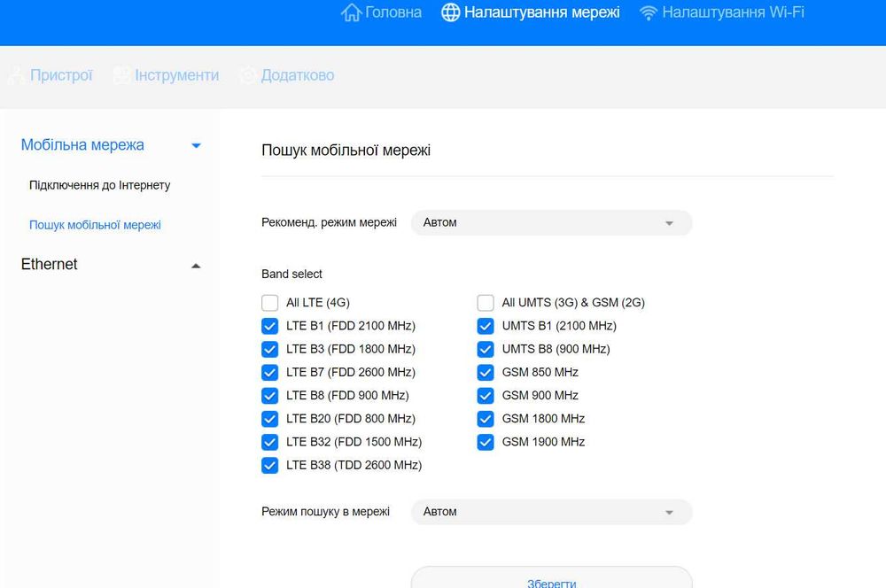Viewport: 886px width, 588px height.
Task: Check All UMTS (3G) & GSM (2G)
Action: pyautogui.click(x=486, y=303)
